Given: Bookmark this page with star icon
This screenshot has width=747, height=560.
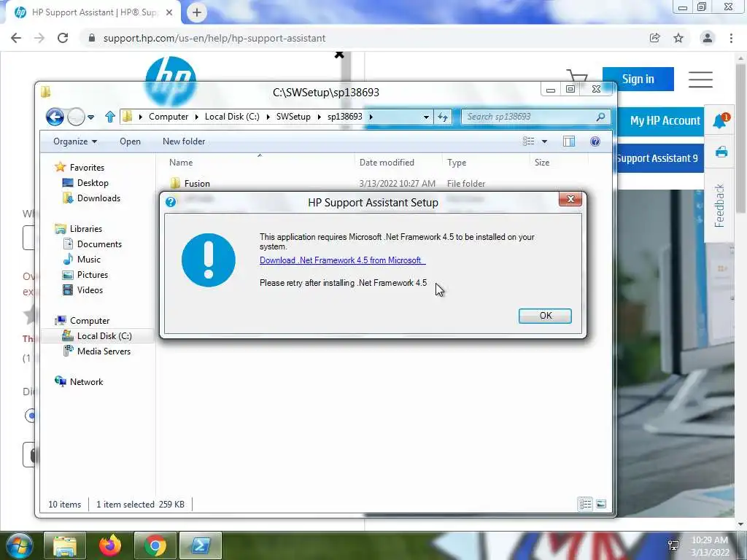Looking at the screenshot, I should (x=678, y=38).
